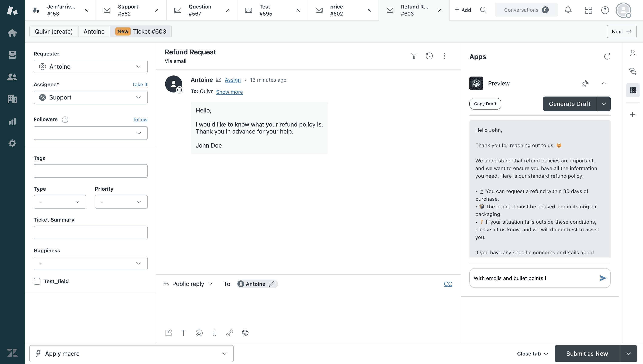This screenshot has width=643, height=364.
Task: Attach a file with paperclip icon
Action: click(x=214, y=333)
